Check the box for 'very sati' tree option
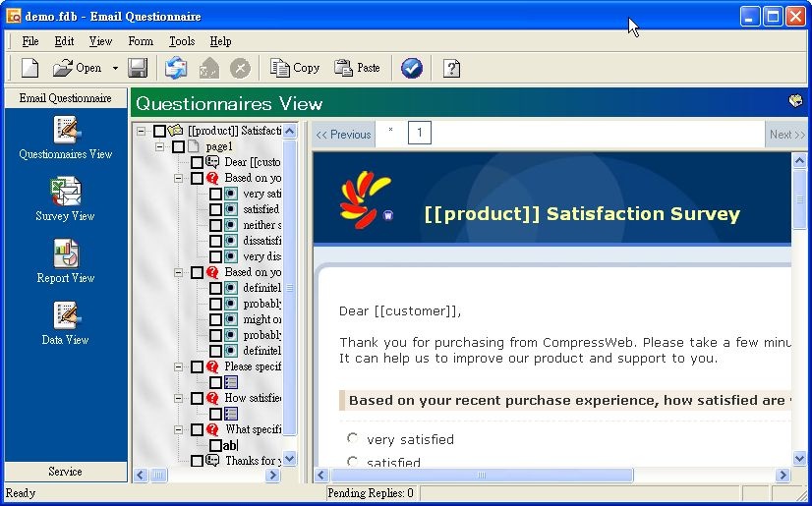The height and width of the screenshot is (506, 812). (x=215, y=194)
